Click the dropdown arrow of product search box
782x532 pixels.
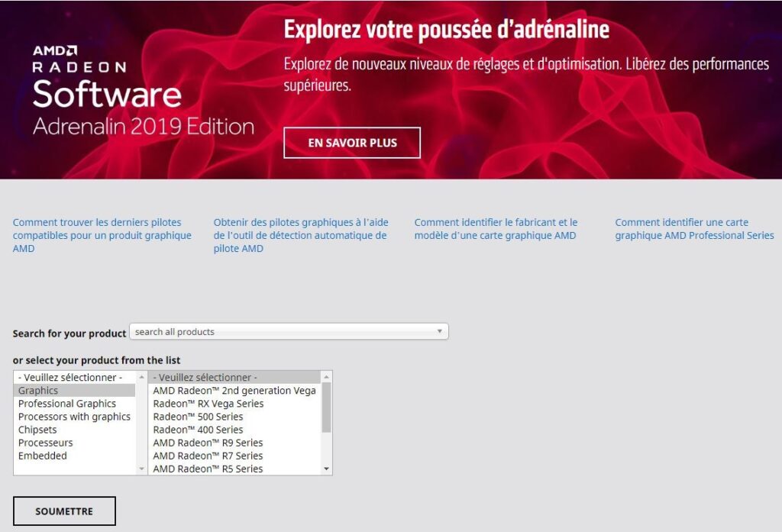(439, 331)
